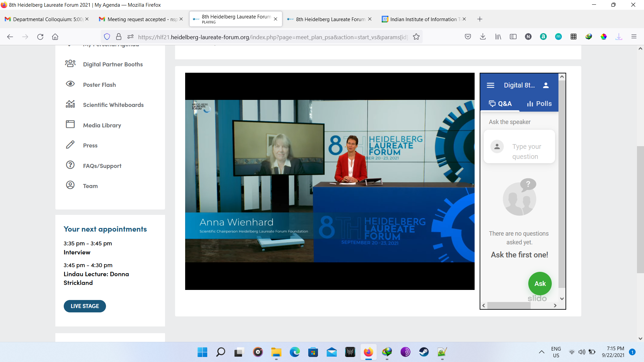The width and height of the screenshot is (644, 362).
Task: Click the Media Library window icon
Action: (x=70, y=124)
